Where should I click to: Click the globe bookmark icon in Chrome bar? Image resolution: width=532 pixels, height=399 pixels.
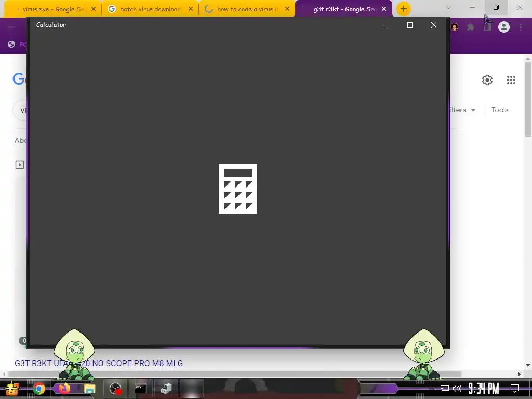pyautogui.click(x=11, y=44)
